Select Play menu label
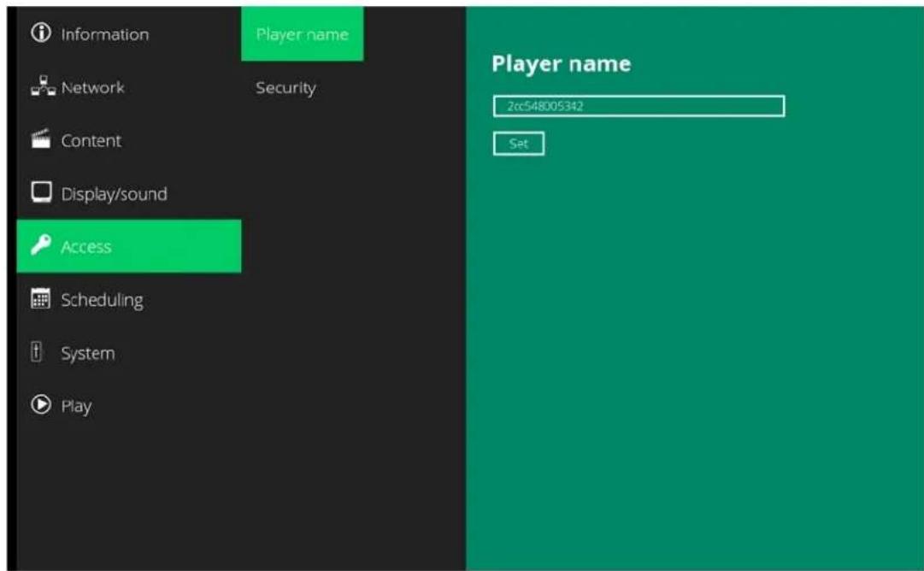Image resolution: width=924 pixels, height=571 pixels. pos(76,406)
